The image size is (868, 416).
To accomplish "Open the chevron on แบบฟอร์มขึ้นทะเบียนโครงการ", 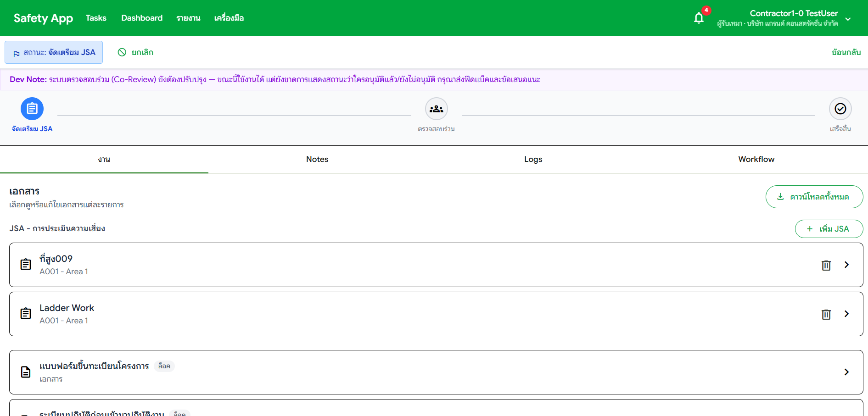I will (x=846, y=372).
